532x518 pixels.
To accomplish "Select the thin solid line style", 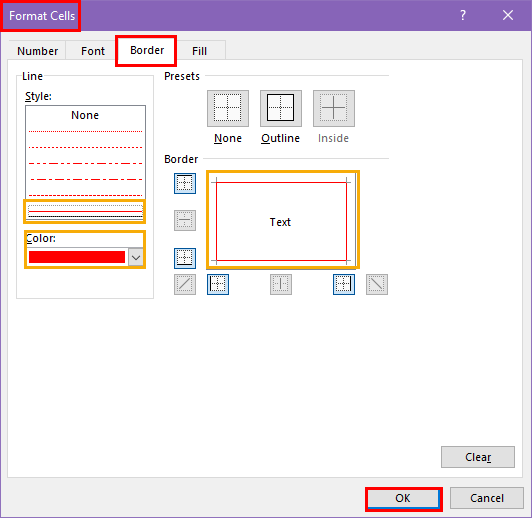I will coord(85,212).
